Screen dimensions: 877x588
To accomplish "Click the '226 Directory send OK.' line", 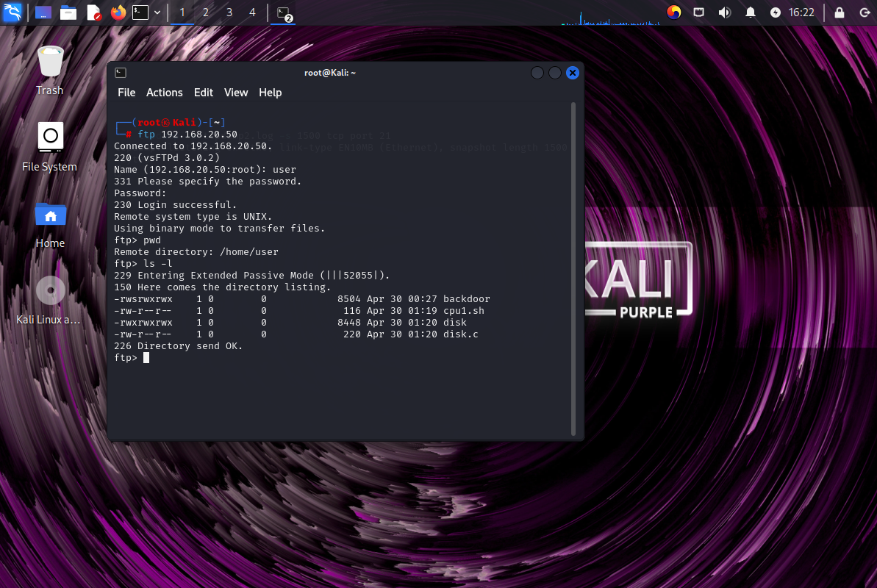I will 179,345.
